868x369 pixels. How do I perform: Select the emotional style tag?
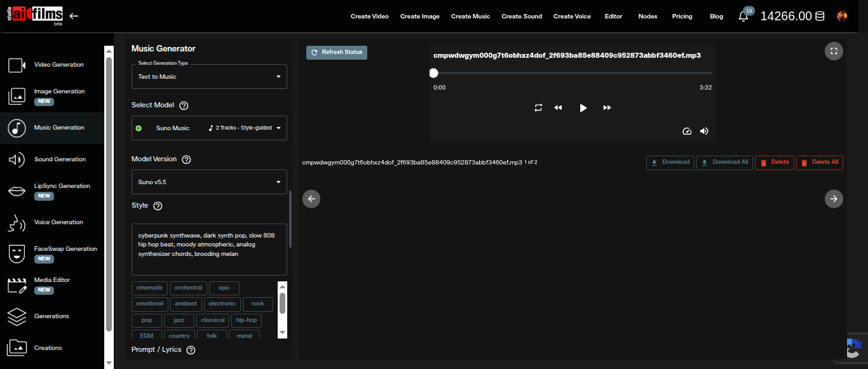(x=150, y=304)
